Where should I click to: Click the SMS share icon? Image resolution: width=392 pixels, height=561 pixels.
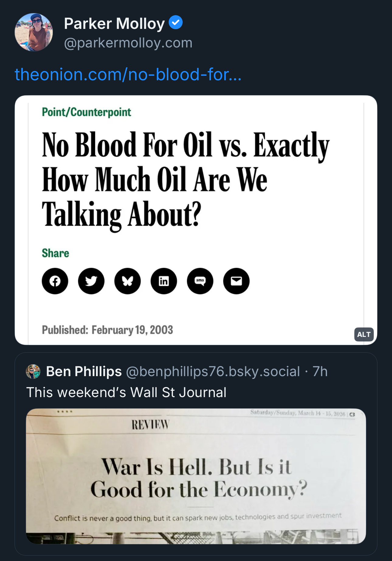pyautogui.click(x=200, y=281)
